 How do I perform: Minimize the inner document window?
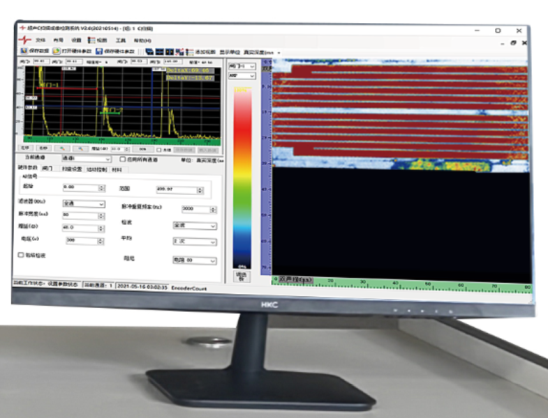pos(502,43)
